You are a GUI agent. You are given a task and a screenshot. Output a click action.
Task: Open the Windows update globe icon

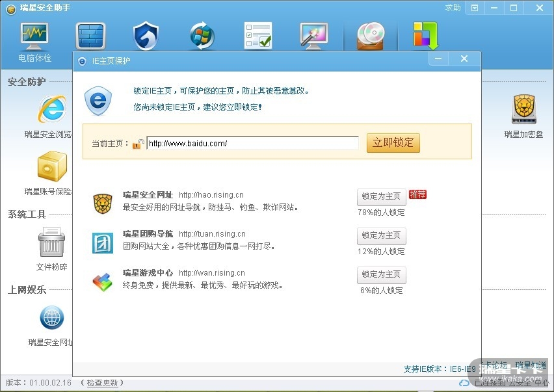(202, 36)
